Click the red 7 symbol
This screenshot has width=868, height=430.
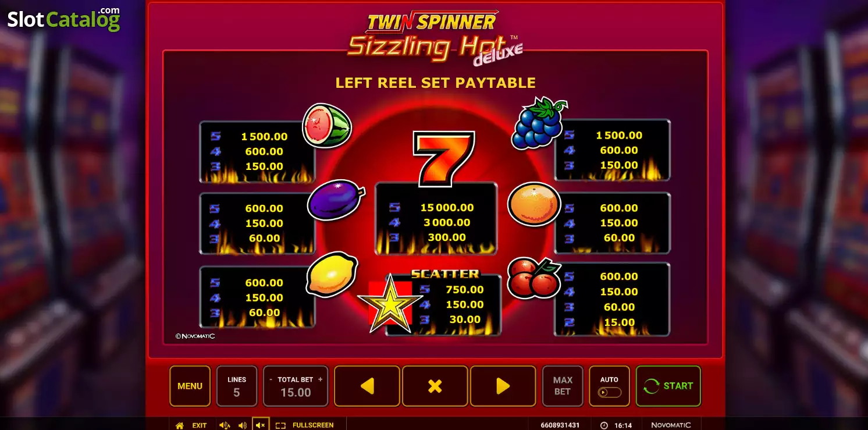point(444,159)
